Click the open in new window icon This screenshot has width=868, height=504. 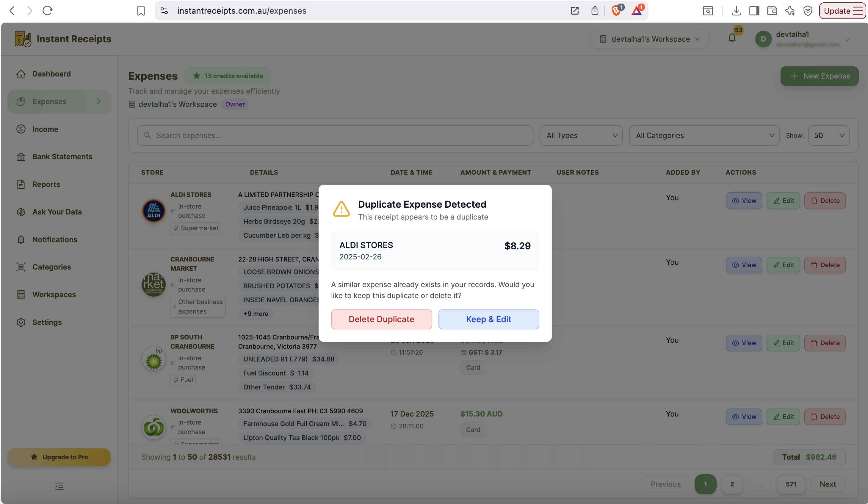[574, 11]
